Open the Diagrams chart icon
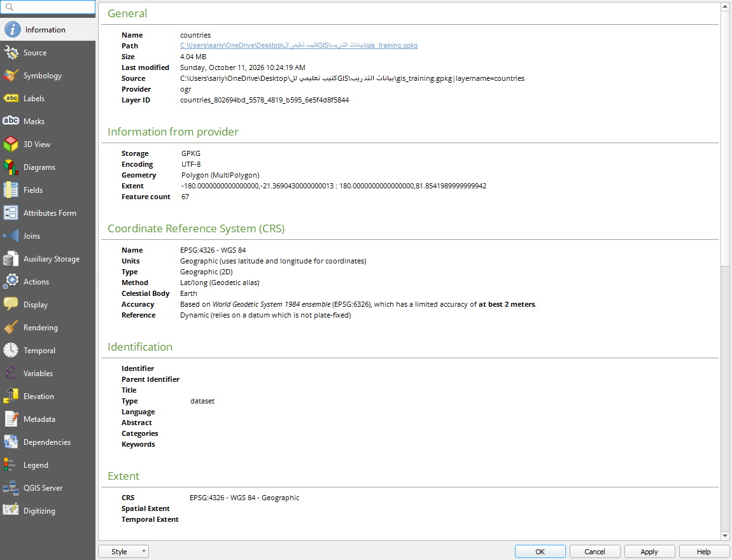This screenshot has width=732, height=560. pos(11,167)
